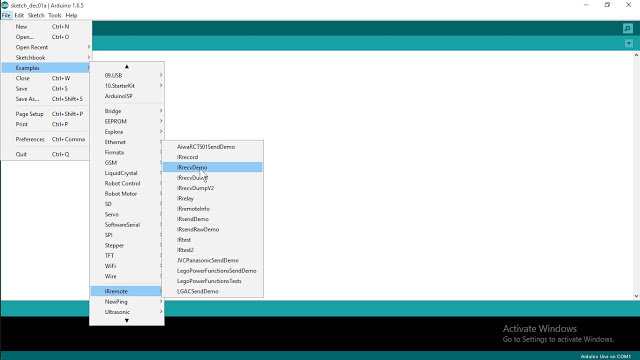The width and height of the screenshot is (640, 360).
Task: Open the IRrecvDumpV2 example sketch
Action: 213,188
